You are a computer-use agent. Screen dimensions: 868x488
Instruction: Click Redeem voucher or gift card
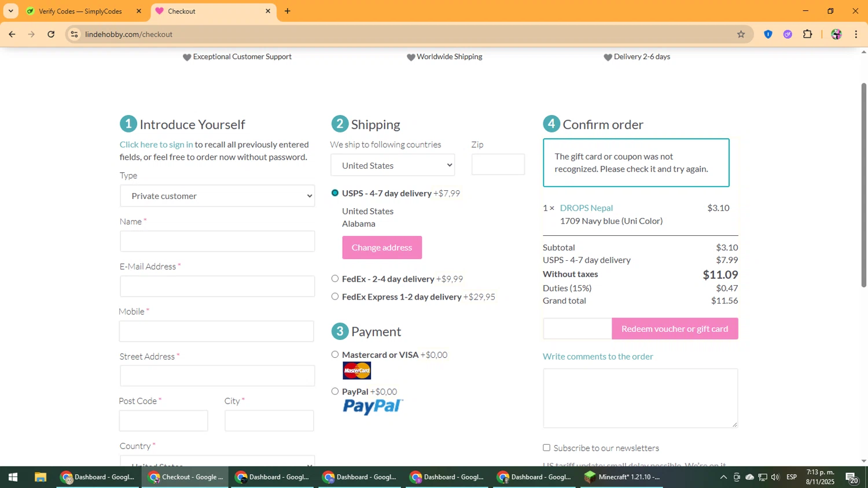click(675, 328)
